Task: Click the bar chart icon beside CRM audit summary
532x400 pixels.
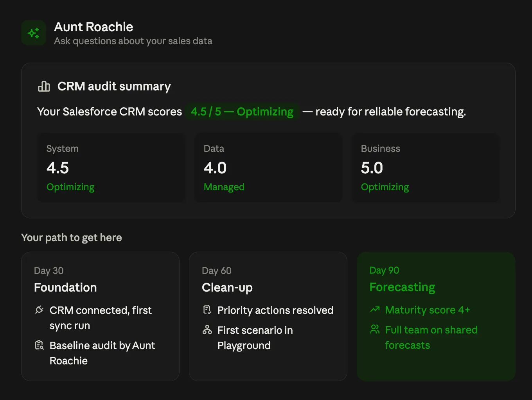Action: [x=44, y=86]
